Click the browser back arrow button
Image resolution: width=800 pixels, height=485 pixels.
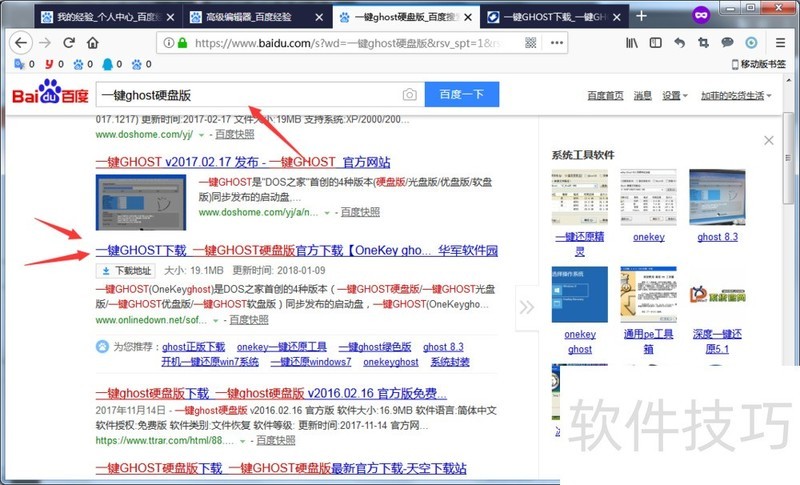click(x=21, y=43)
